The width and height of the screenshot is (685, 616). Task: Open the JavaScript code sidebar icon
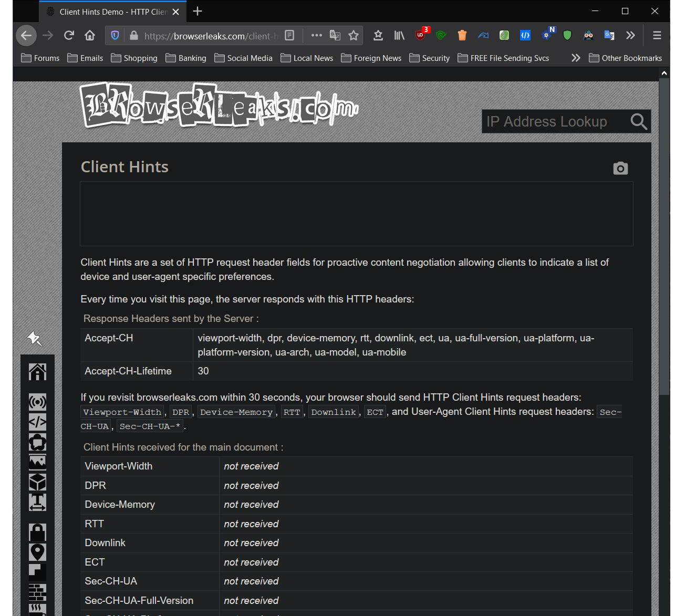[37, 422]
